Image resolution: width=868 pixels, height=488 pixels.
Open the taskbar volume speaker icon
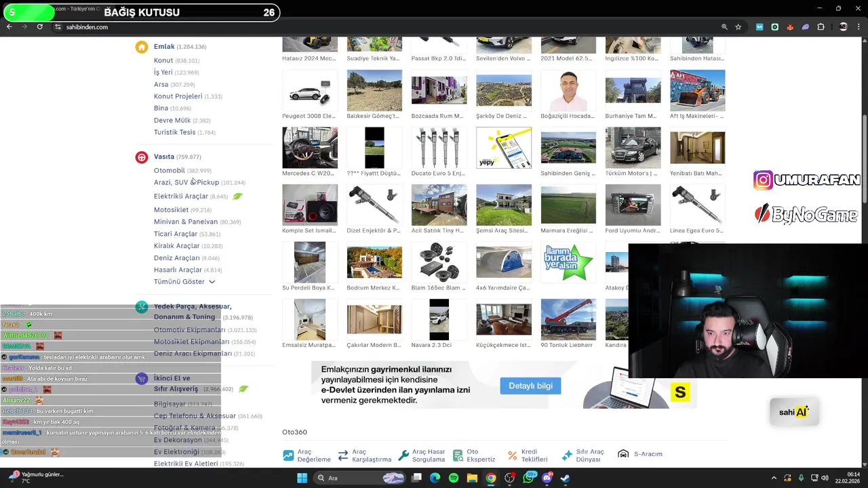(x=825, y=478)
